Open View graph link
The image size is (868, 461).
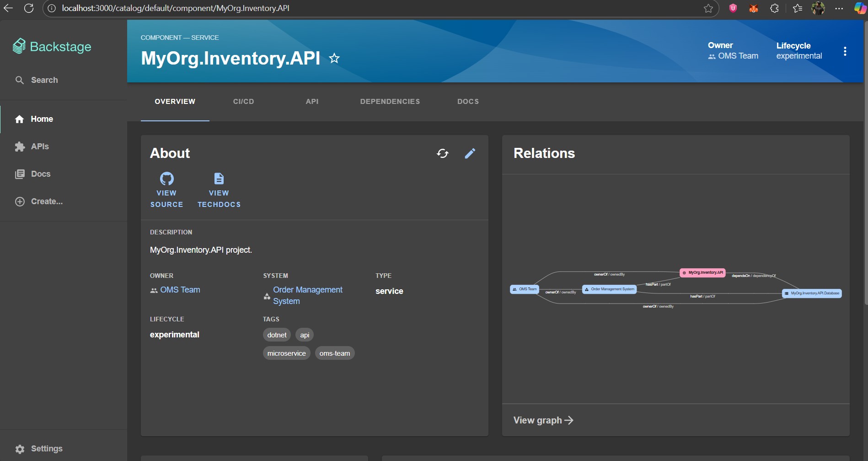[543, 420]
